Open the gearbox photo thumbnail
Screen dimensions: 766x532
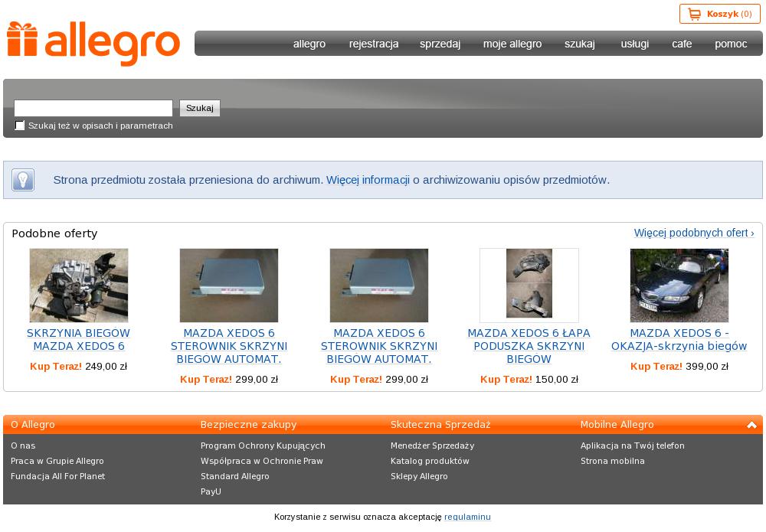click(x=79, y=285)
